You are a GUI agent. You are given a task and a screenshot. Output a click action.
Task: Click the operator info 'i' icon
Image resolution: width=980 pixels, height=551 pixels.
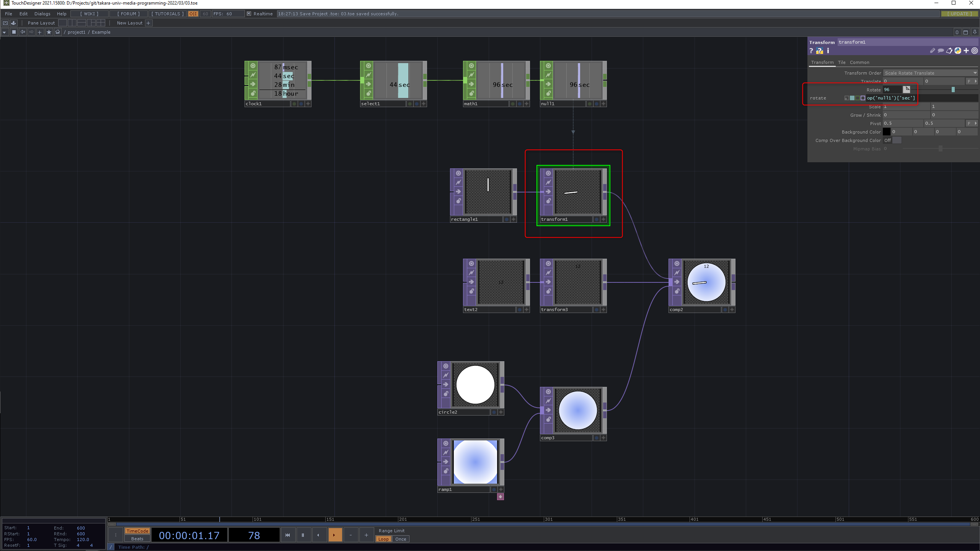pos(828,51)
